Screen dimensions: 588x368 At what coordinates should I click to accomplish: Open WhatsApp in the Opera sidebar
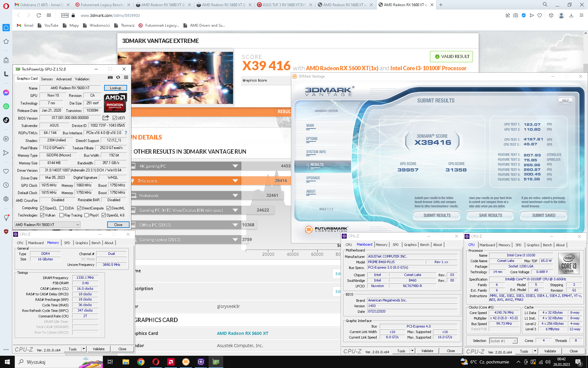click(6, 106)
